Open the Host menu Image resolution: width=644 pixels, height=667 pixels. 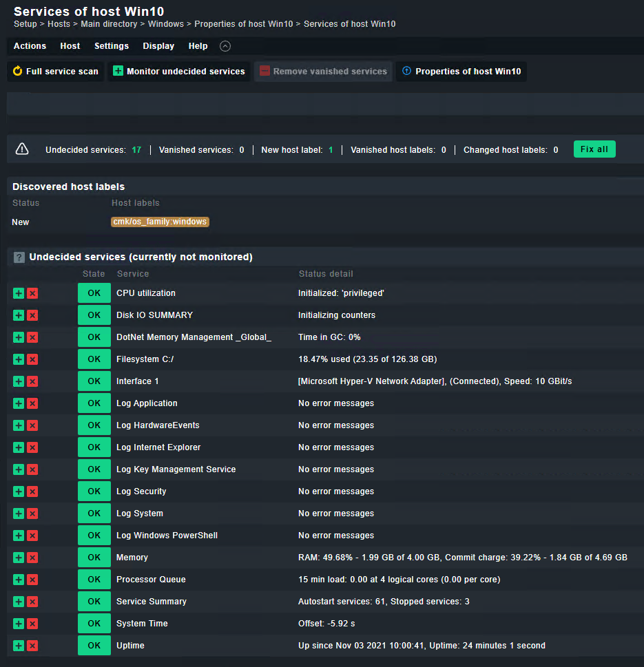click(70, 46)
